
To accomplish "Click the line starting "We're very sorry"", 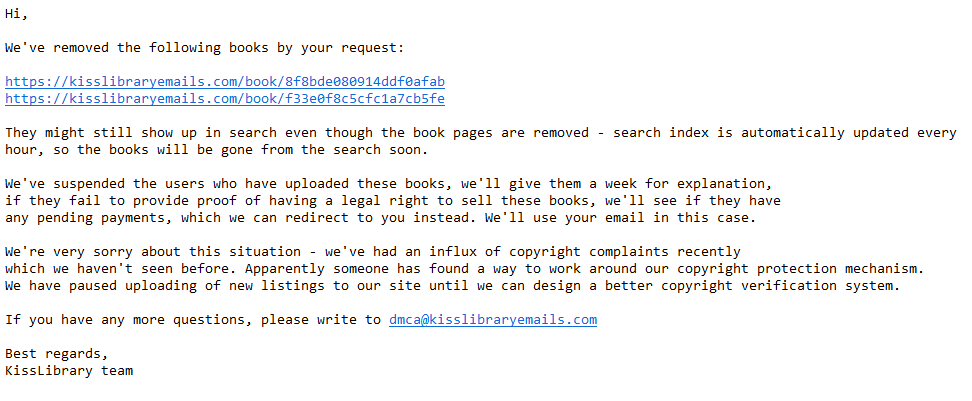I will [x=372, y=251].
